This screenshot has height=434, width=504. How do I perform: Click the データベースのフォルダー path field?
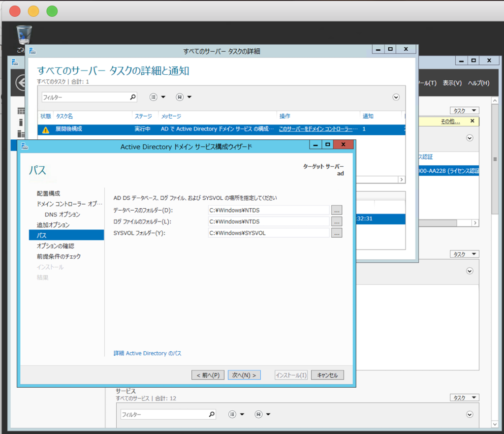point(269,210)
